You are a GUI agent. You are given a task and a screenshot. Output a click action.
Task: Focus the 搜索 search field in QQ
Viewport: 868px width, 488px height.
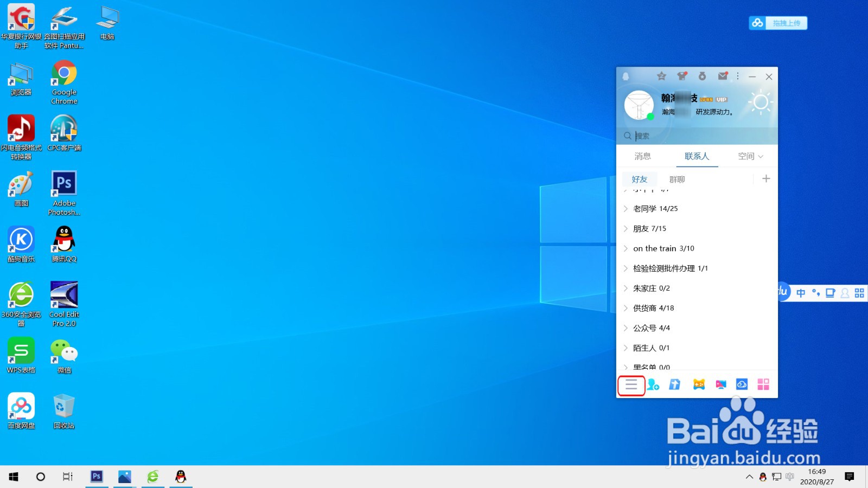coord(697,136)
